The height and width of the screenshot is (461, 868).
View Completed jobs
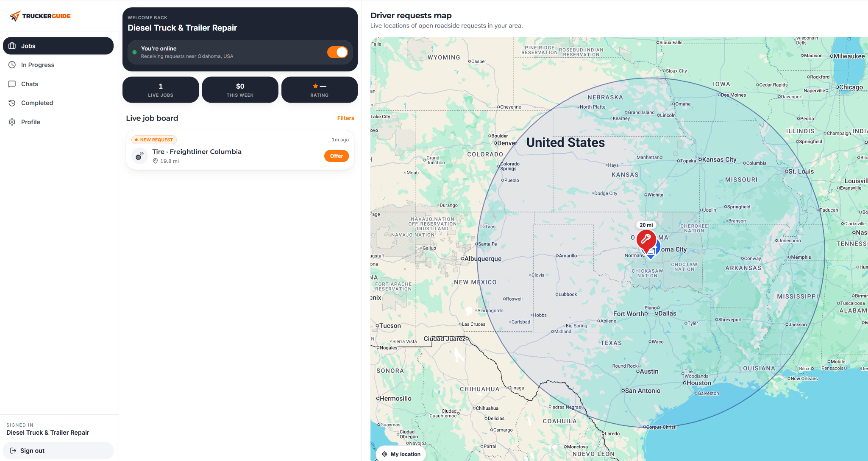(58, 103)
